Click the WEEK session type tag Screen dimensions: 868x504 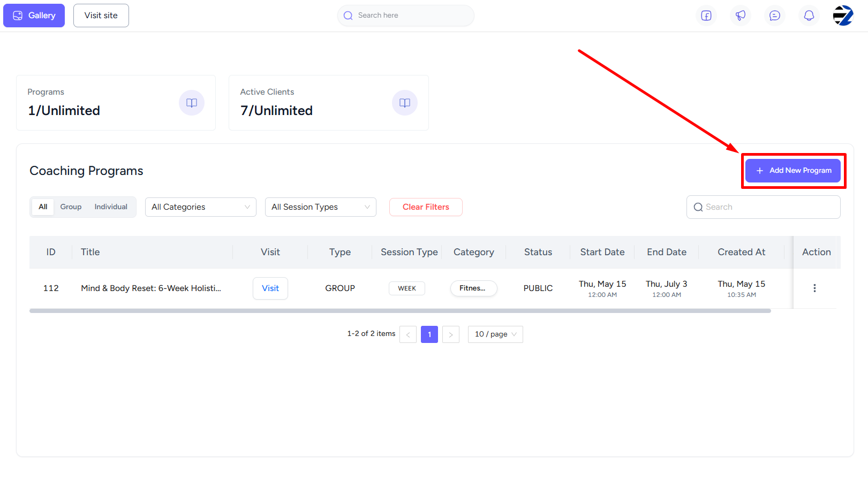tap(407, 288)
